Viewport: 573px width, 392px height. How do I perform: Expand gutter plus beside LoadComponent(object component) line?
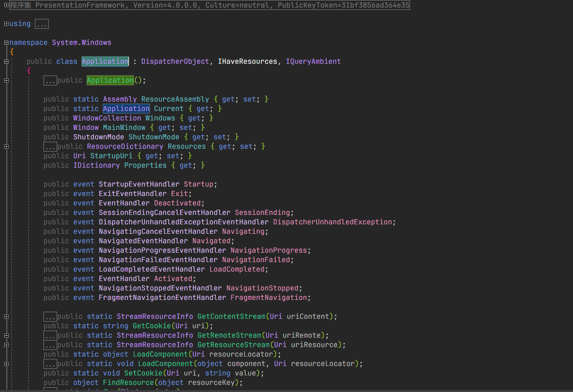click(x=6, y=364)
